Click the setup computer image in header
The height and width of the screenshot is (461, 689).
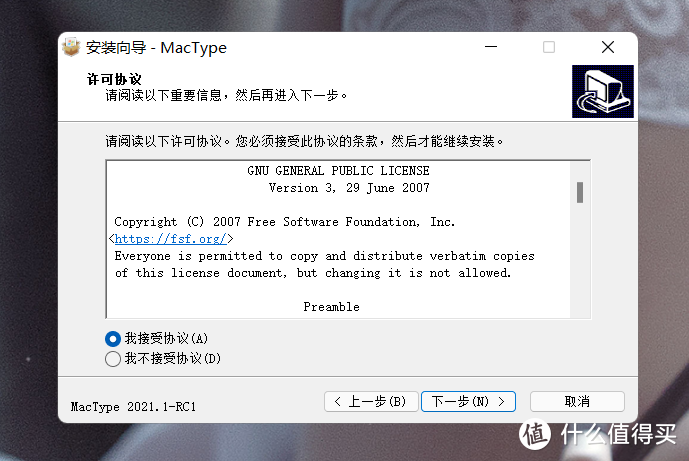pyautogui.click(x=602, y=91)
